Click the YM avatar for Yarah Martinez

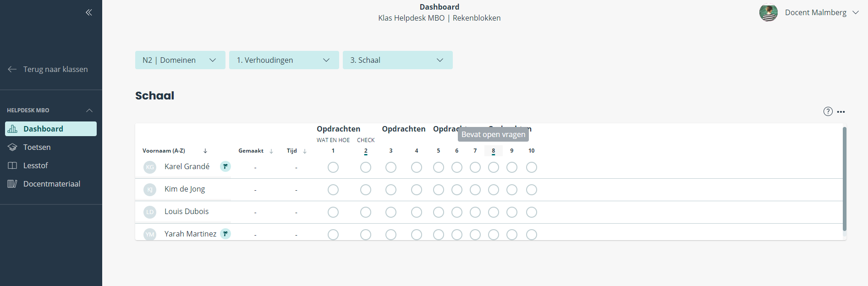tap(150, 234)
